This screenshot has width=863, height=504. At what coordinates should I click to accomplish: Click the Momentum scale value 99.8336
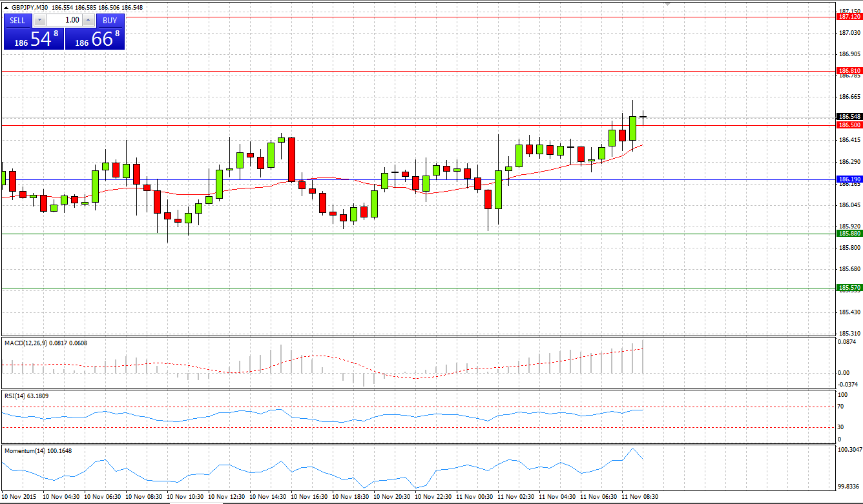click(x=848, y=487)
